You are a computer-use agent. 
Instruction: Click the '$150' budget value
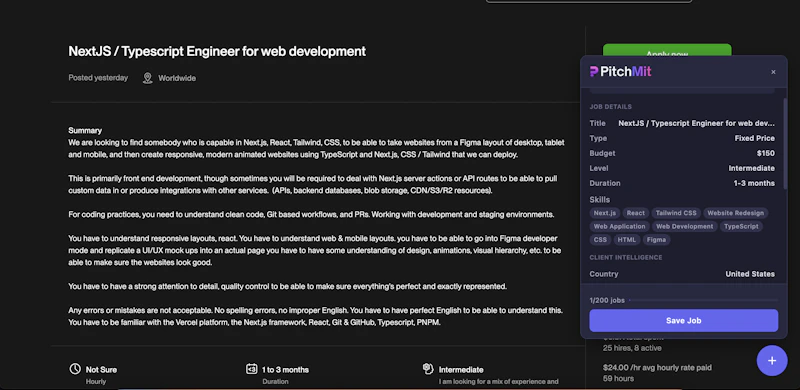[766, 153]
